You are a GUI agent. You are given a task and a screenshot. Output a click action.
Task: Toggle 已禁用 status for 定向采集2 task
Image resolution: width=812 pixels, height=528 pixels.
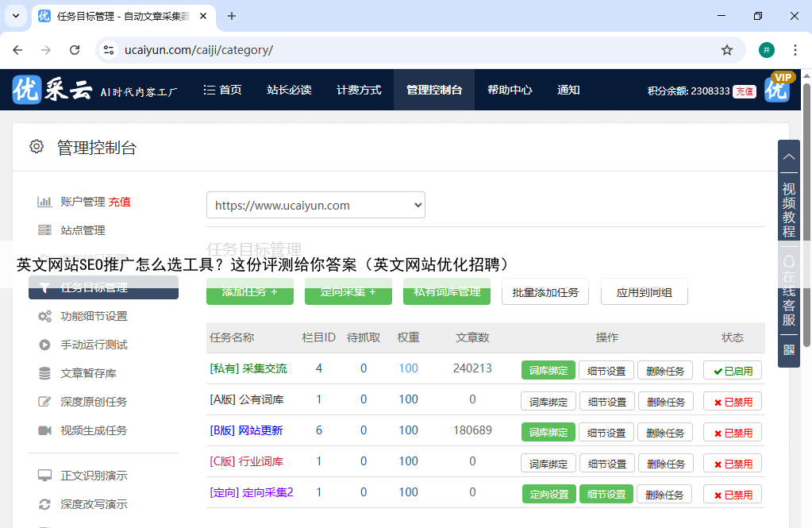(732, 495)
